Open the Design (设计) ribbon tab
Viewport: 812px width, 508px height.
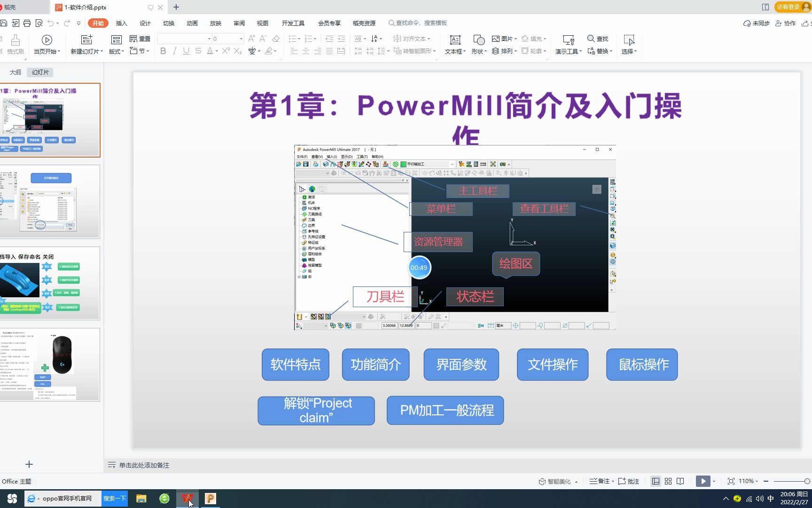145,23
